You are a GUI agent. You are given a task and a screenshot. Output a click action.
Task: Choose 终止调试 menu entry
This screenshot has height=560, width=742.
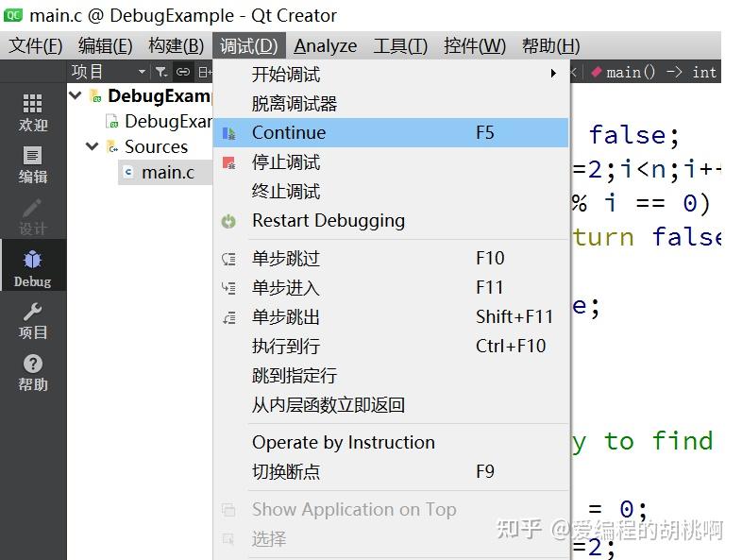[391, 192]
